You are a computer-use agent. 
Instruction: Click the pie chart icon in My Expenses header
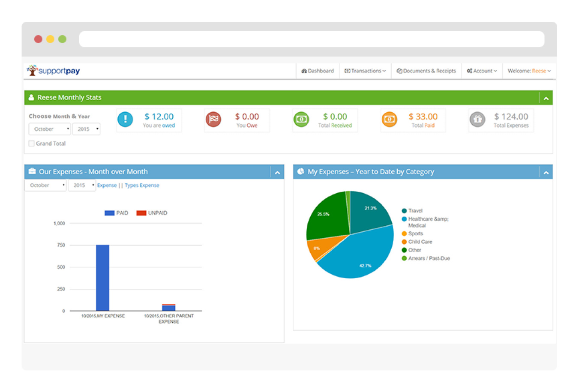tap(301, 171)
